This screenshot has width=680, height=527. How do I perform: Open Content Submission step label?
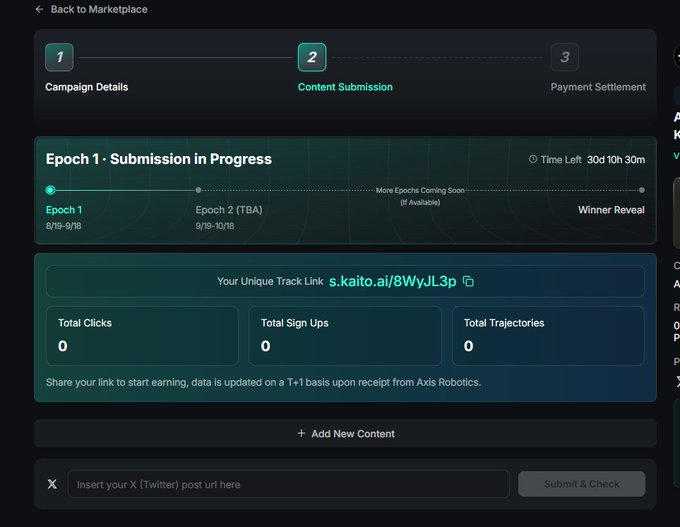(345, 87)
